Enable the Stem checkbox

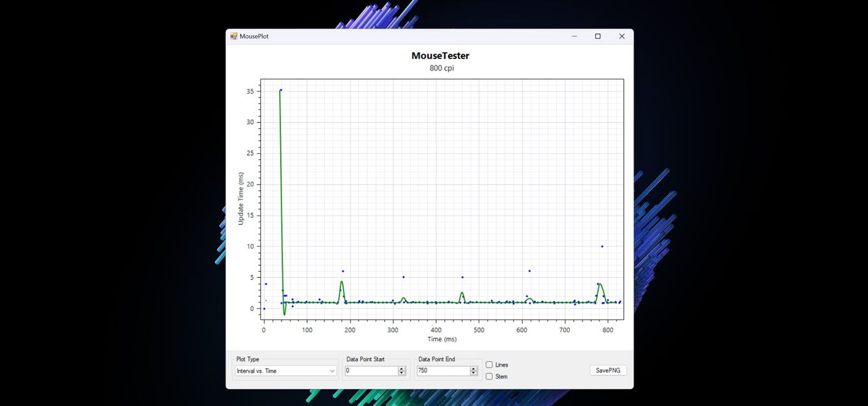pos(489,376)
